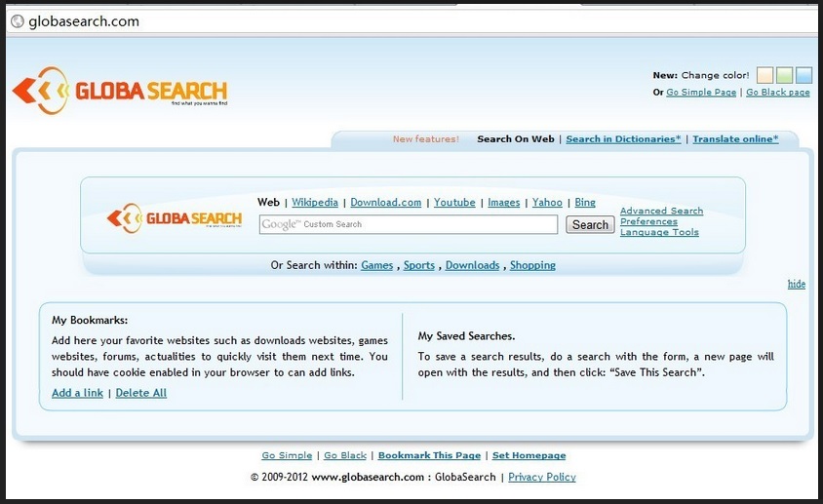Click Bookmark This Page link
The width and height of the screenshot is (823, 504).
(x=429, y=455)
